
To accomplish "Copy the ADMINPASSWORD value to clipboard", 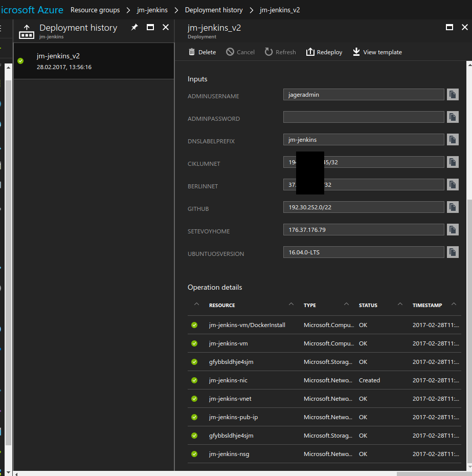I will point(453,117).
